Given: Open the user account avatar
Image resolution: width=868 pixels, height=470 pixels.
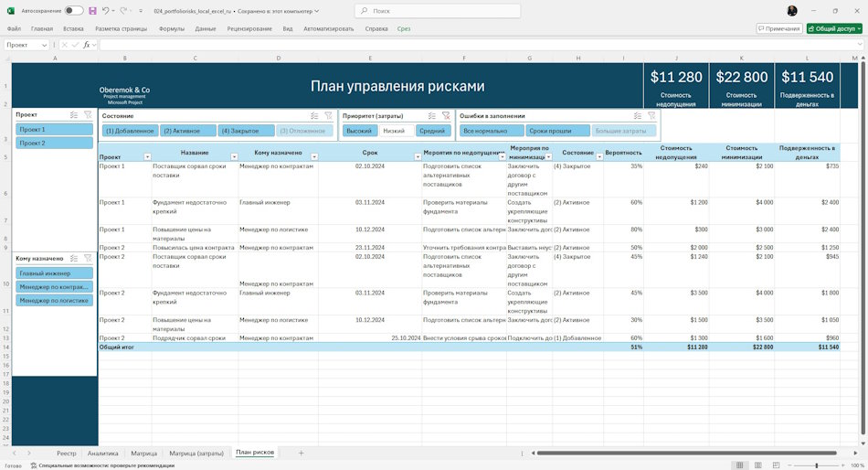Looking at the screenshot, I should pyautogui.click(x=792, y=11).
